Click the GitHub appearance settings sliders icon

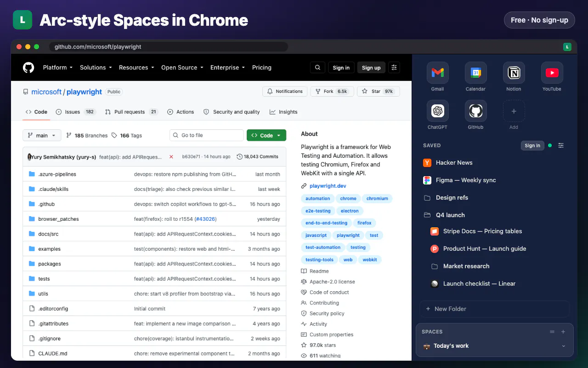[x=394, y=68]
